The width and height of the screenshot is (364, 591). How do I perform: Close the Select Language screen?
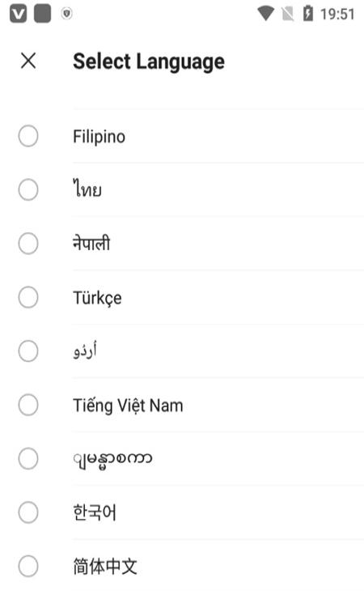click(x=28, y=61)
